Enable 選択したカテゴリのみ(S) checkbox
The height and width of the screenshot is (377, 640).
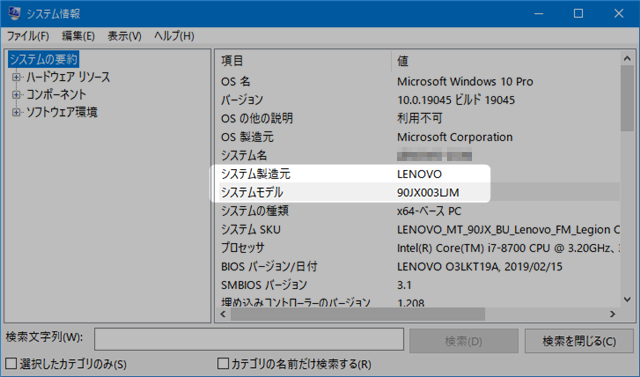(11, 364)
